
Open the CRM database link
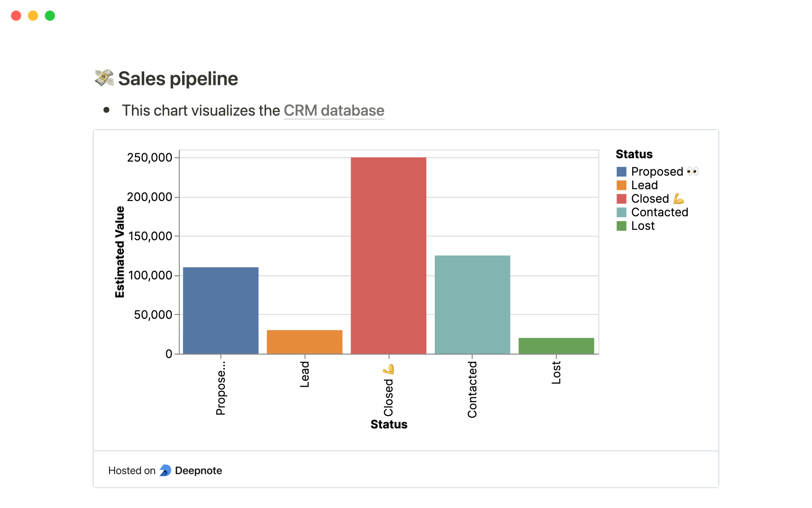334,110
